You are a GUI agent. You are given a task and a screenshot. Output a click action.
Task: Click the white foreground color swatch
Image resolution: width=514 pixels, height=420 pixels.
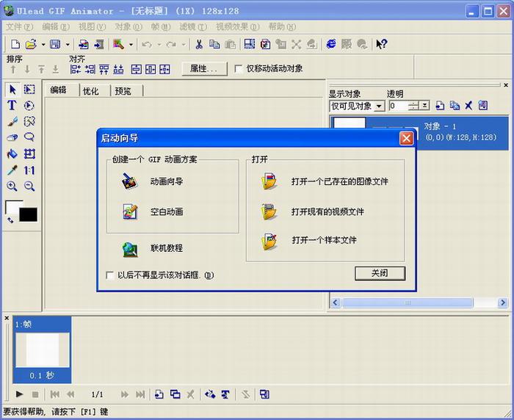(12, 207)
